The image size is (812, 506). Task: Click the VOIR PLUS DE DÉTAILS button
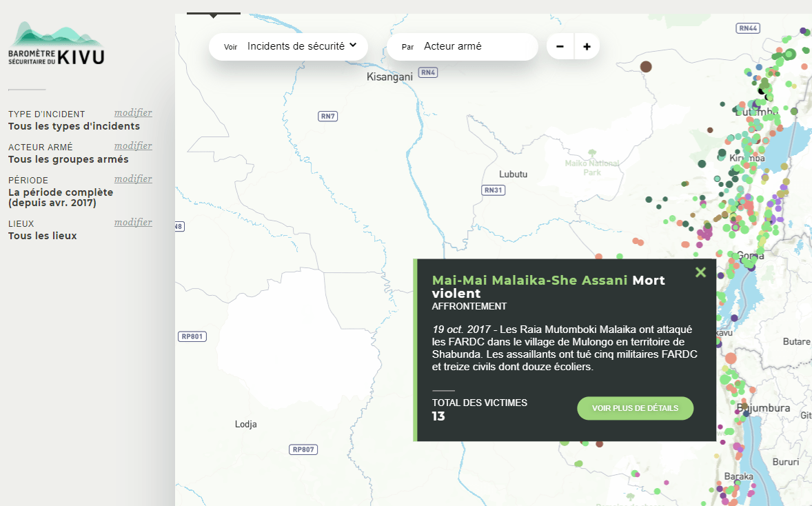(635, 408)
